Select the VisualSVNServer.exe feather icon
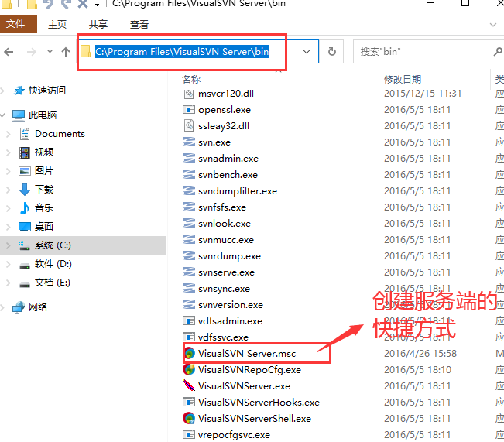504x442 pixels. click(189, 385)
